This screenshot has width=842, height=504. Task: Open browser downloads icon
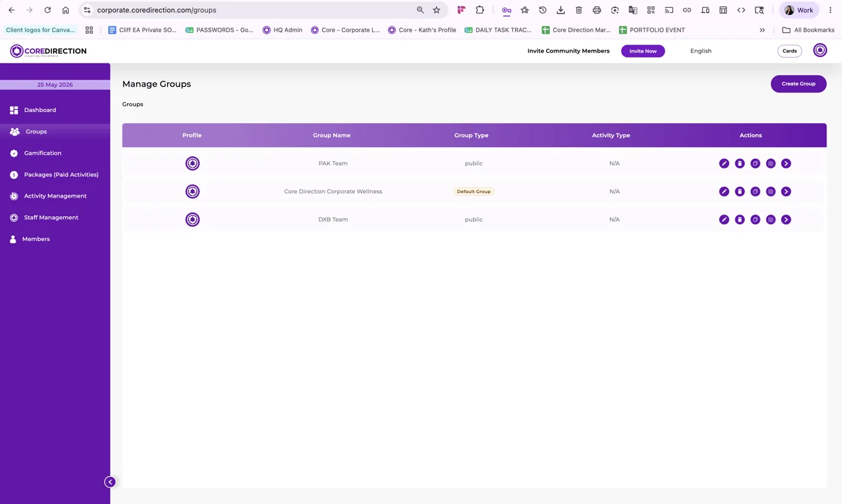(561, 10)
